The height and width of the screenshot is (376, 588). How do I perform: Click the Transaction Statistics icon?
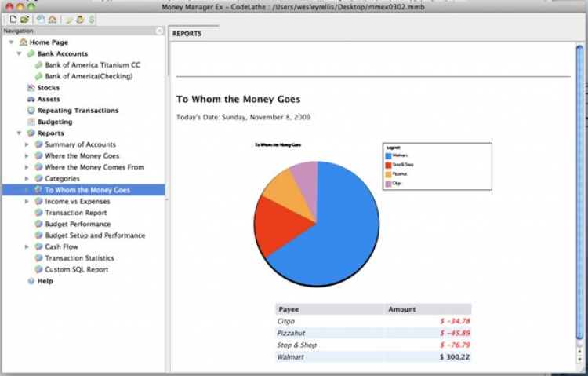pos(38,258)
